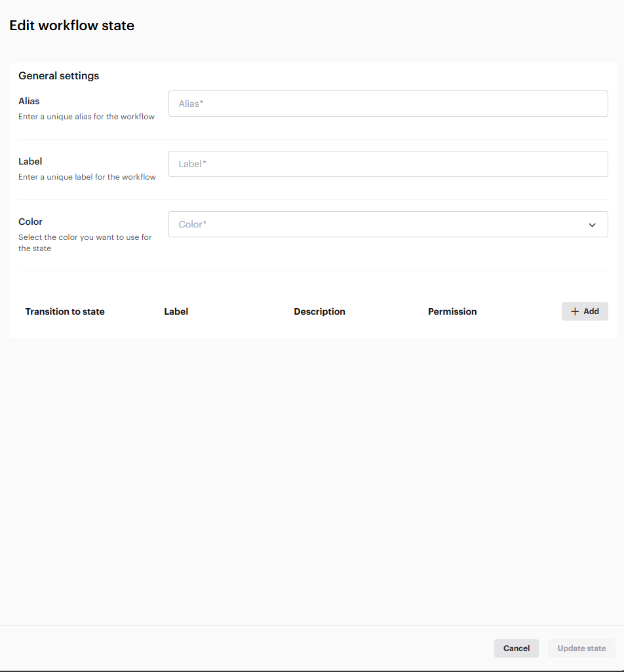Click the Update state button

coord(581,648)
